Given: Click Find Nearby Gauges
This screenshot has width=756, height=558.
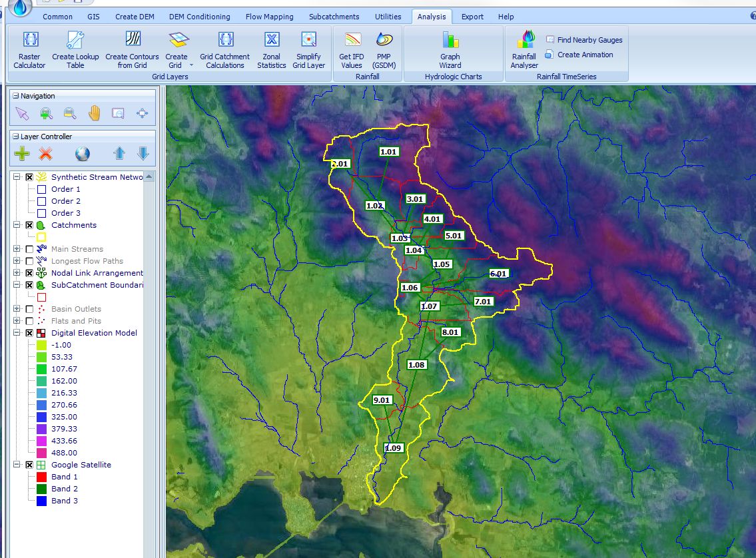Looking at the screenshot, I should point(584,40).
